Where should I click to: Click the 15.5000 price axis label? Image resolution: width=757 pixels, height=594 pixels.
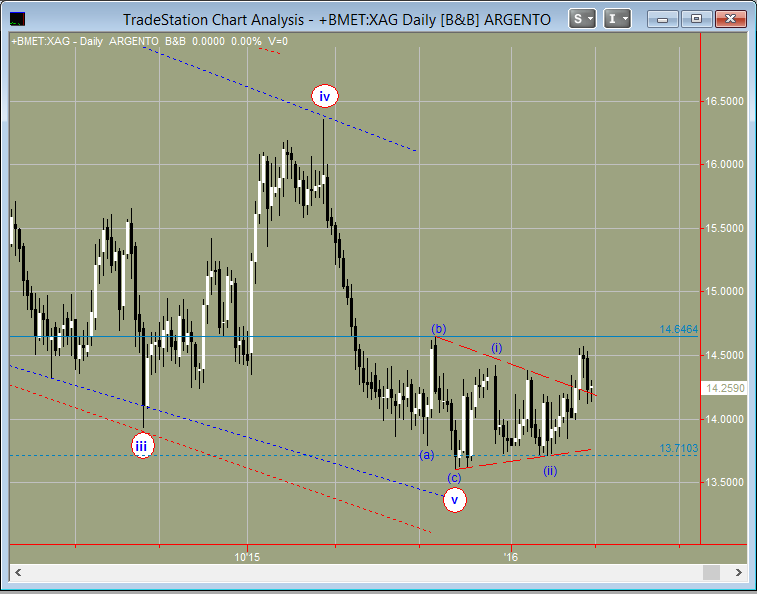point(724,228)
